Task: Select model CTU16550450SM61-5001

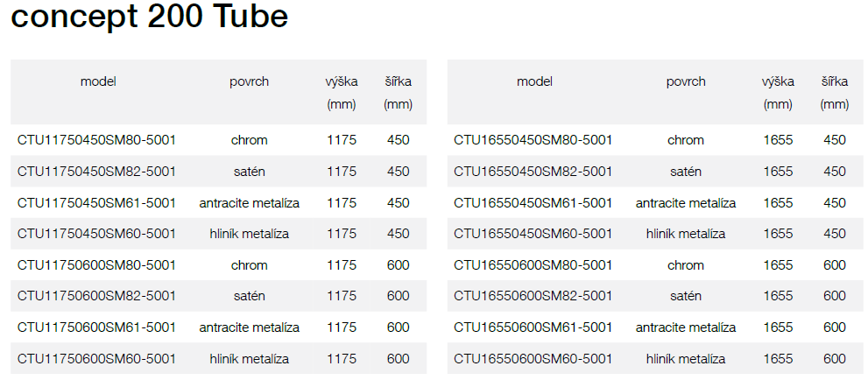Action: click(x=533, y=203)
